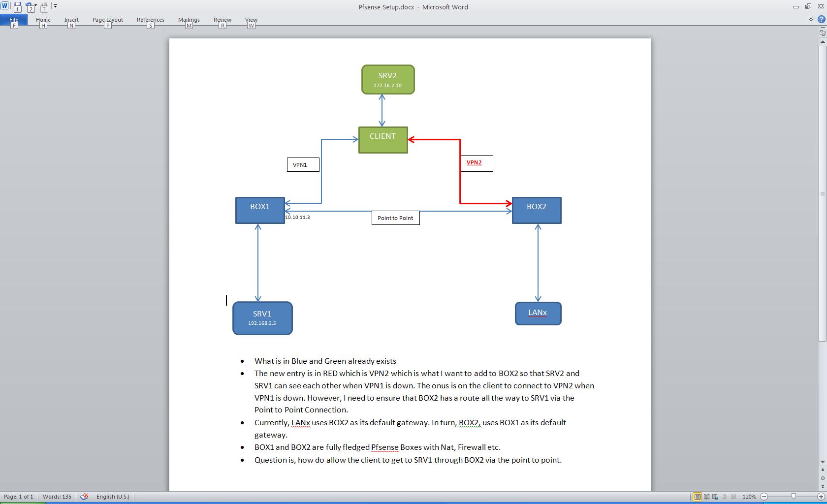The image size is (827, 504).
Task: Open the Review ribbon tab
Action: pos(223,20)
